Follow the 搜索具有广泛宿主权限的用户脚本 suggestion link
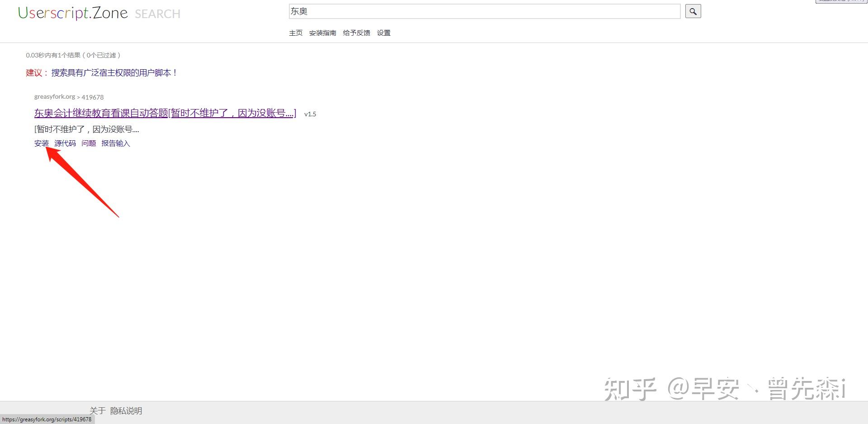 (x=114, y=73)
